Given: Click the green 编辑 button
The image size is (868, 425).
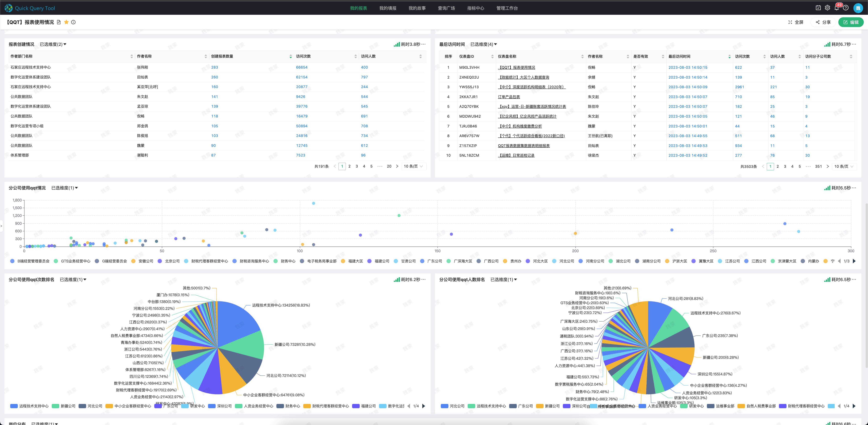Looking at the screenshot, I should [851, 22].
